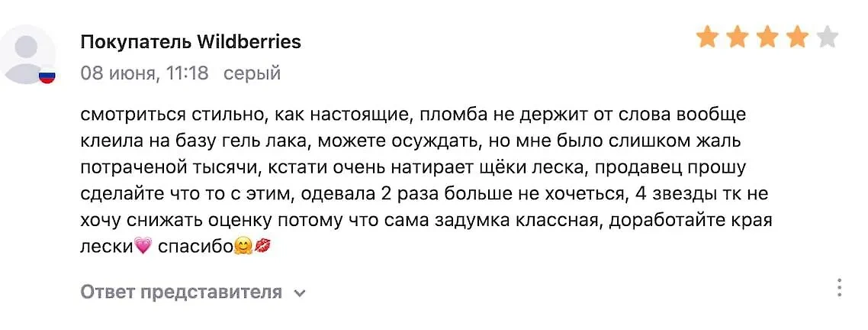
Task: Click the third orange rating star
Action: point(767,37)
